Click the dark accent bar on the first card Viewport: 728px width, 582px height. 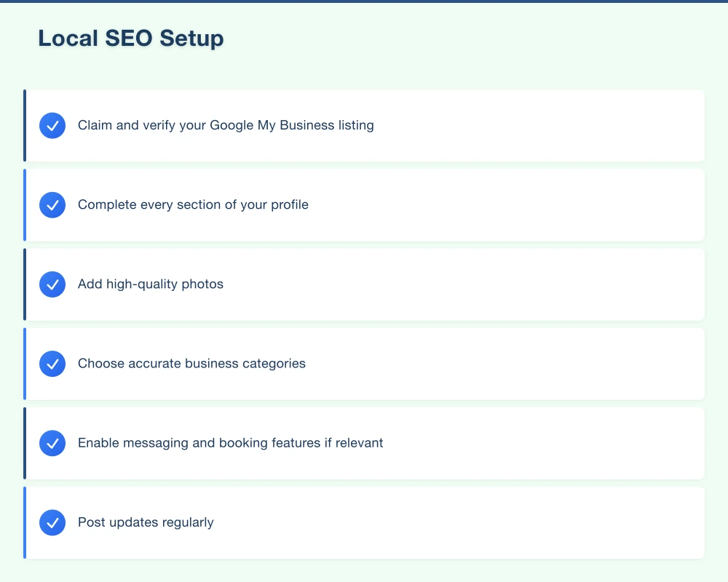pos(25,125)
